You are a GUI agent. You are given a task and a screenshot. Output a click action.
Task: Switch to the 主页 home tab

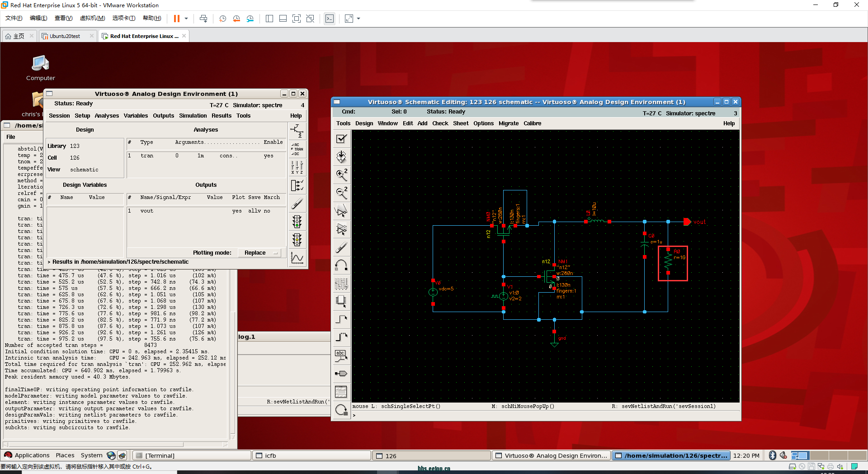[x=19, y=36]
